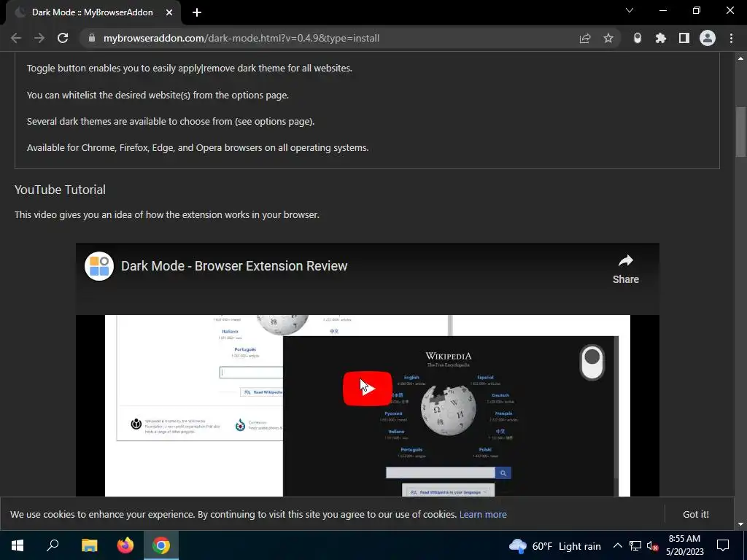The image size is (747, 560).
Task: Click the page vertical scrollbar thumb
Action: click(740, 131)
